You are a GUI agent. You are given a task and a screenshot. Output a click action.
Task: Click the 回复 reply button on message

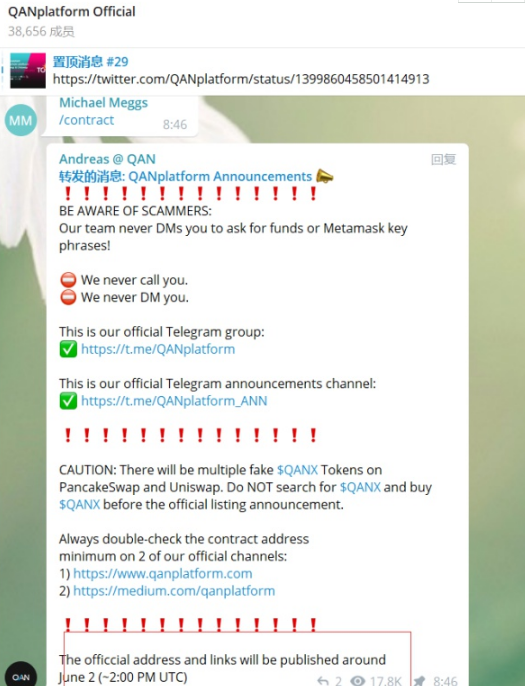[x=444, y=159]
